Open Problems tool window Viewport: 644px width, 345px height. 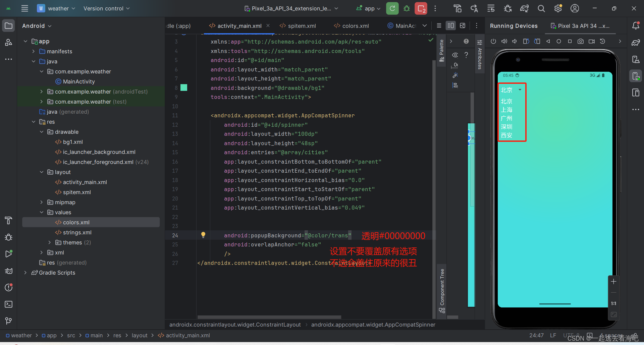click(x=8, y=287)
